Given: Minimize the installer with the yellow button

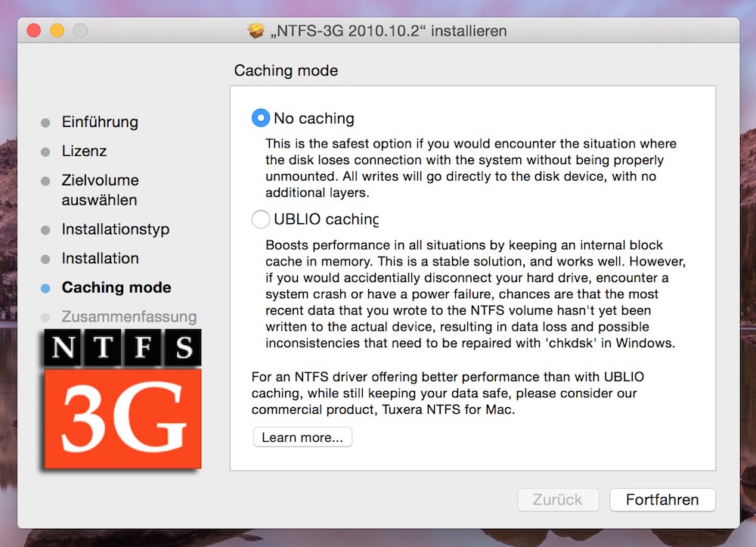Looking at the screenshot, I should [x=57, y=30].
